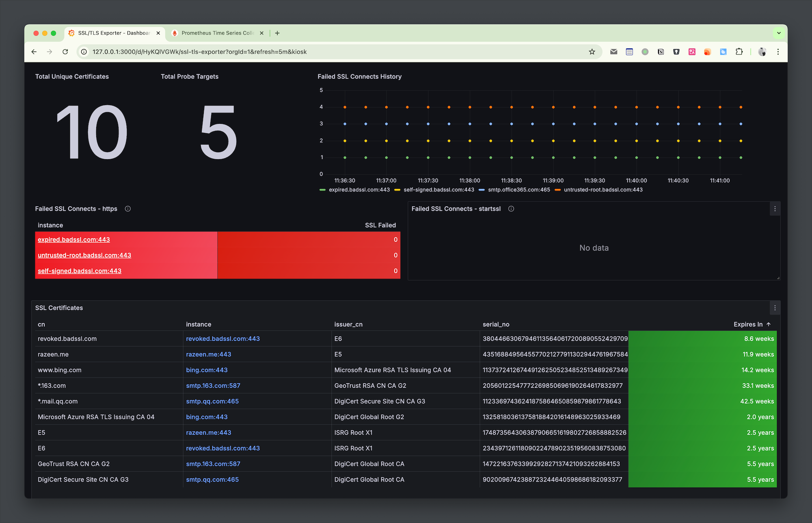Close the SSL/TLS Exporter tab
Screen dimensions: 812x523
coord(158,33)
